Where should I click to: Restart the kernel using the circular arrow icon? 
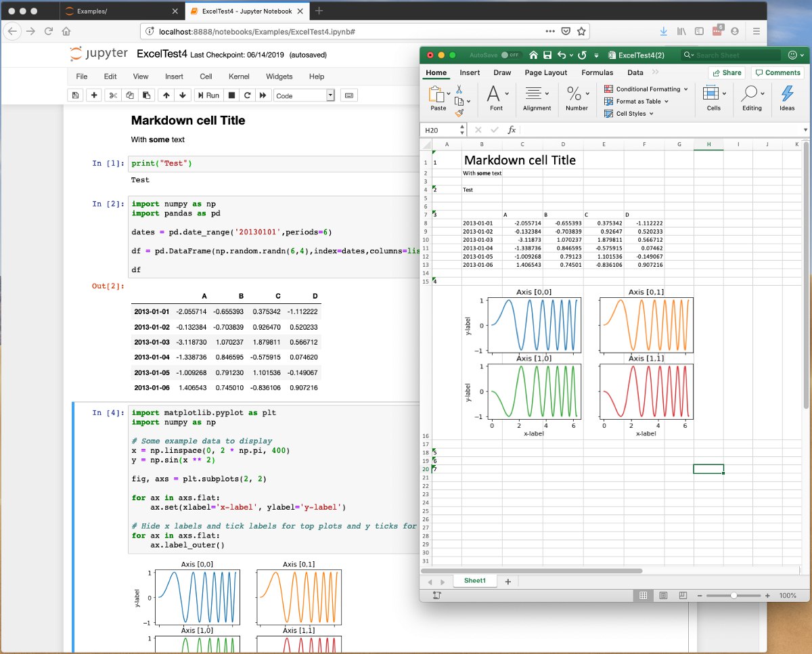[248, 95]
